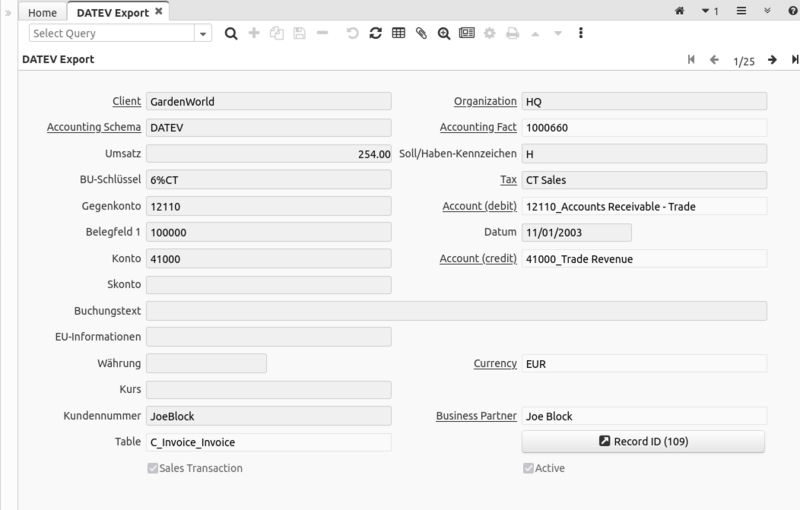Toggle the Active checkbox
800x510 pixels.
[528, 468]
